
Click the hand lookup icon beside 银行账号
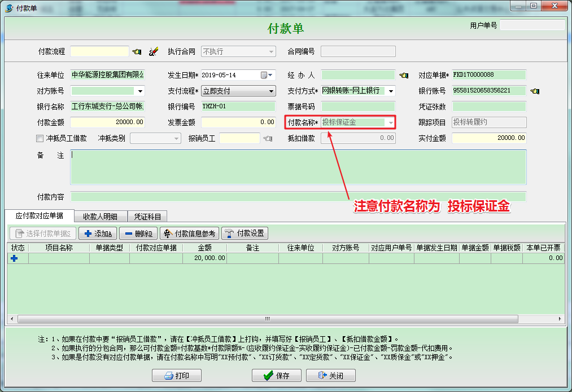point(535,91)
